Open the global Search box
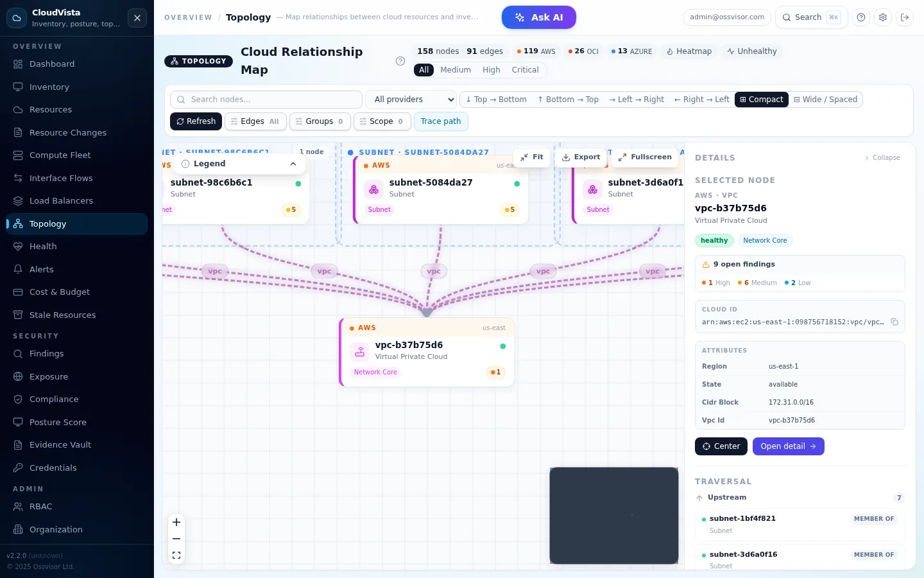The image size is (924, 578). click(x=812, y=17)
